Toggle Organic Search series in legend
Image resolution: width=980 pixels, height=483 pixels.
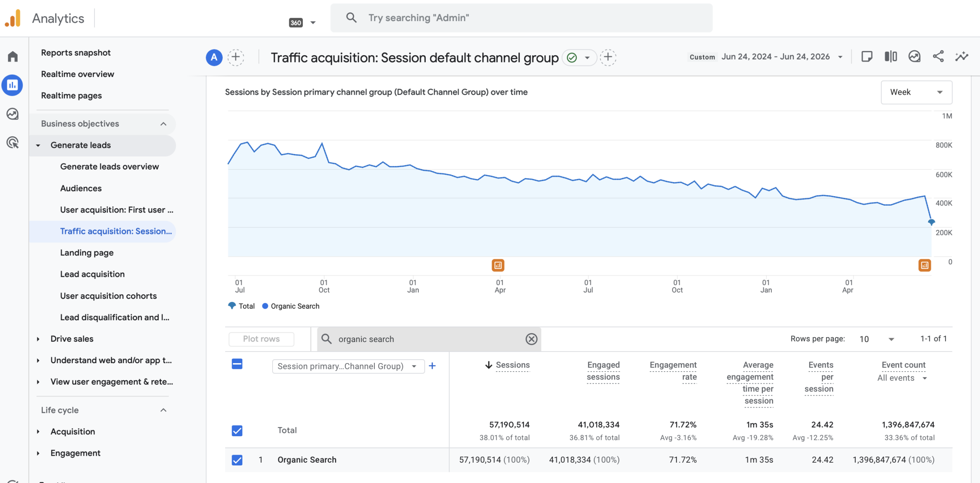(x=291, y=306)
